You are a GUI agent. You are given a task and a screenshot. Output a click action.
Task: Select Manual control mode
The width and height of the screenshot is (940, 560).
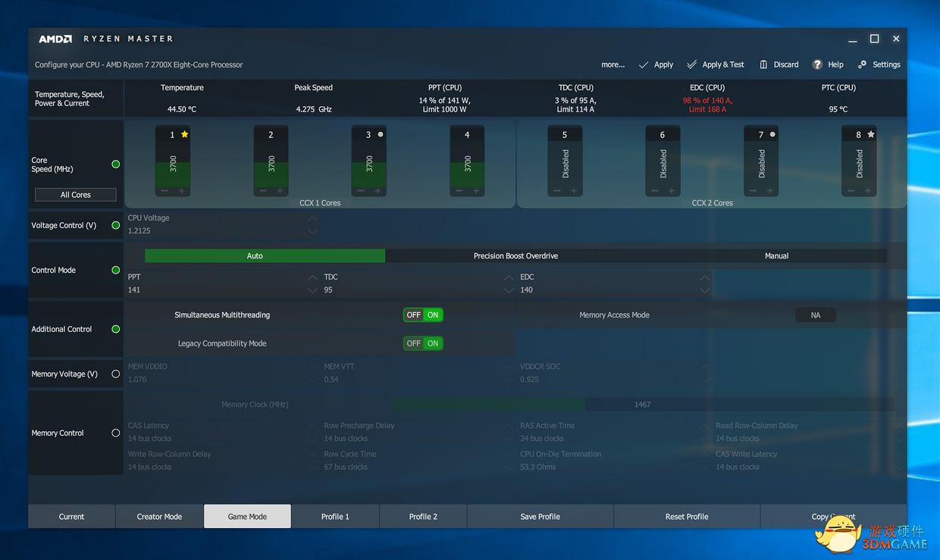[776, 256]
